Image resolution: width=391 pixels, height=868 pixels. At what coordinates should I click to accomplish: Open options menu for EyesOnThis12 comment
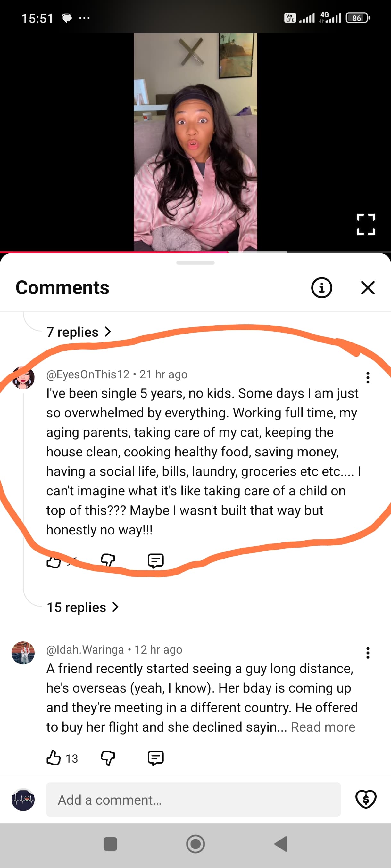(367, 378)
